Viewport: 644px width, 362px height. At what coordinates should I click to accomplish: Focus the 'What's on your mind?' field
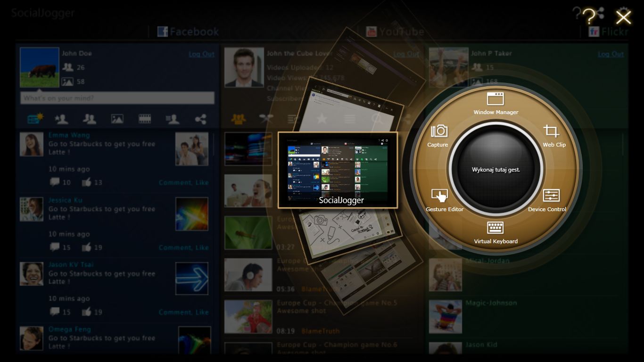(x=117, y=98)
